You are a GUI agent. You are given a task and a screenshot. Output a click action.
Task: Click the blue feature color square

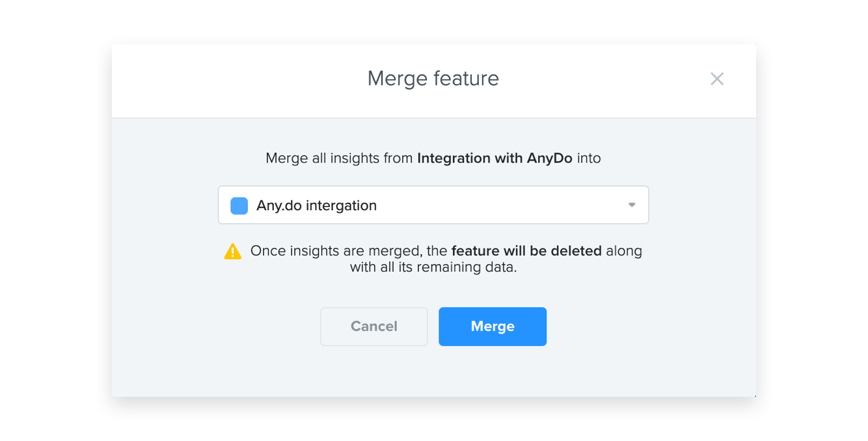239,206
